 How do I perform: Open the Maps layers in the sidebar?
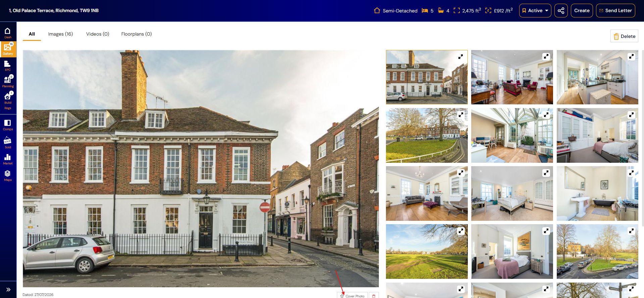click(8, 176)
